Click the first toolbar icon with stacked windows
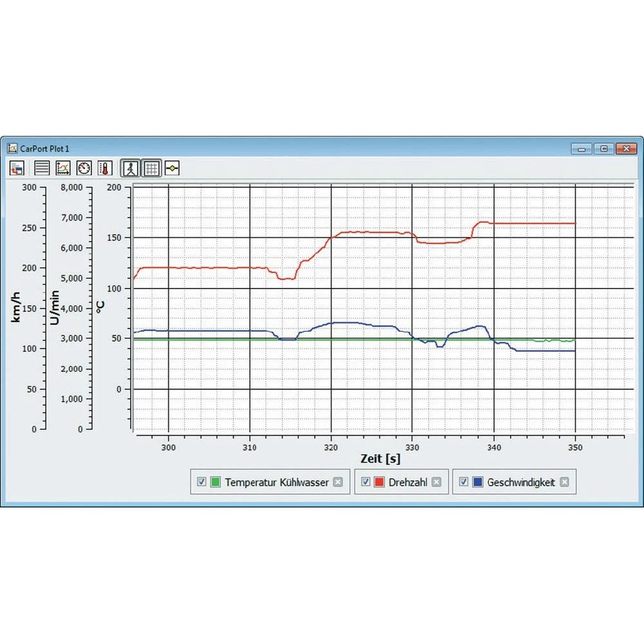Viewport: 644px width, 644px height. coord(17,169)
